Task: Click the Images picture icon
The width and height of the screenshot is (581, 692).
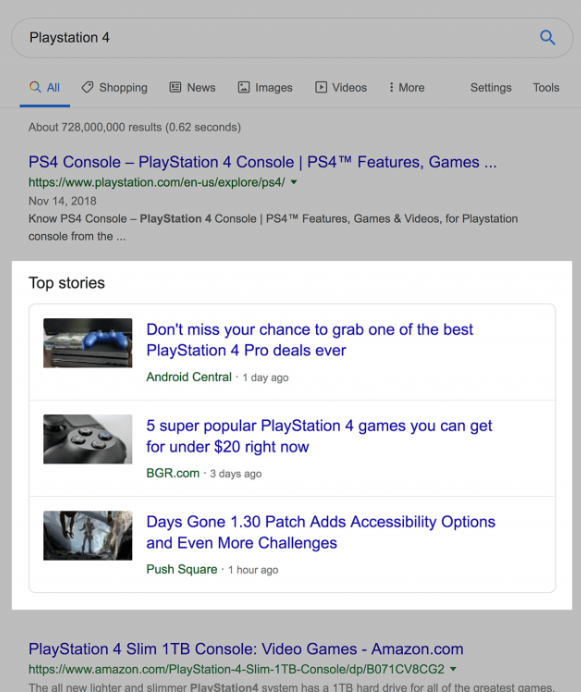Action: tap(244, 87)
